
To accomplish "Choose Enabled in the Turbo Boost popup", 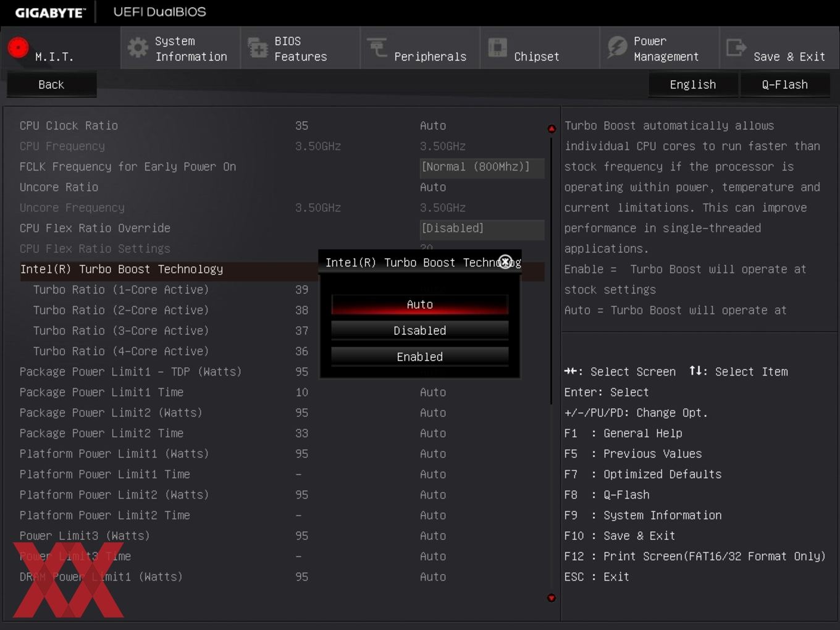I will 420,356.
